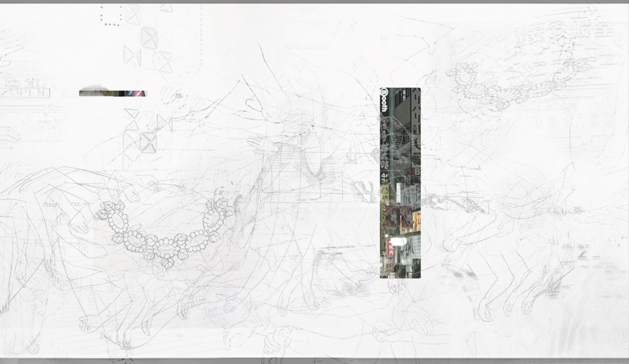The image size is (629, 364).
Task: Click the gray bar at top edge
Action: (x=314, y=2)
